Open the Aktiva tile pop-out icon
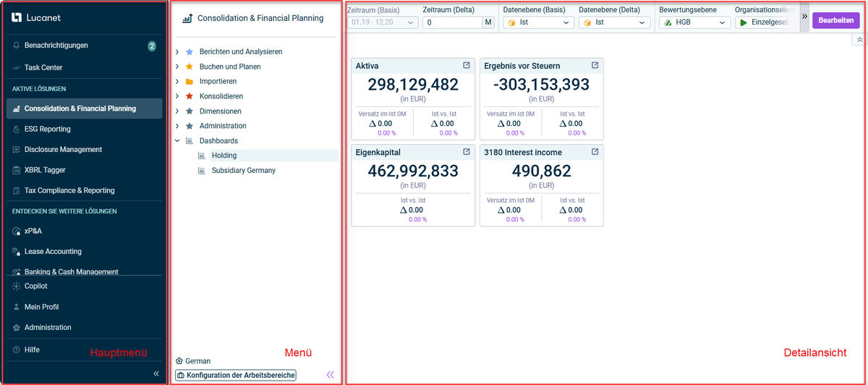This screenshot has height=385, width=868. [x=467, y=66]
